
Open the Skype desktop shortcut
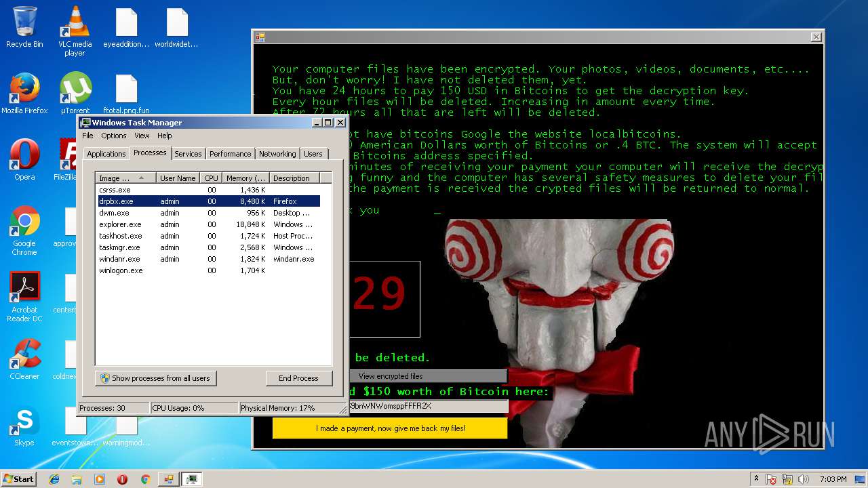pyautogui.click(x=24, y=426)
